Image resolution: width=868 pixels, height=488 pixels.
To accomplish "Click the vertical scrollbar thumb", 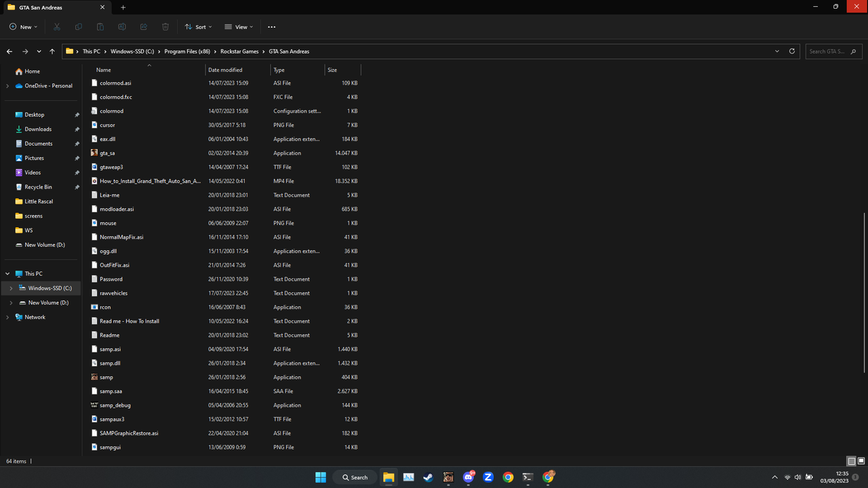I will 865,292.
